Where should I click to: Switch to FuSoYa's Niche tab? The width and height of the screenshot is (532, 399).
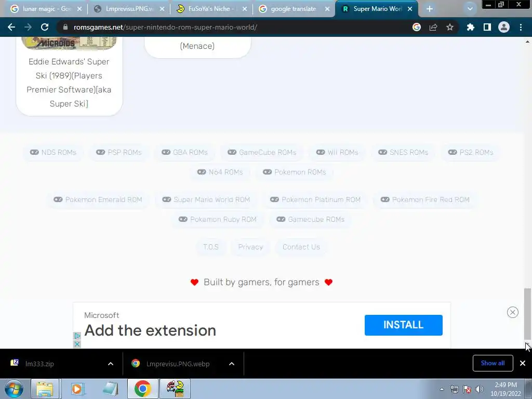(211, 9)
